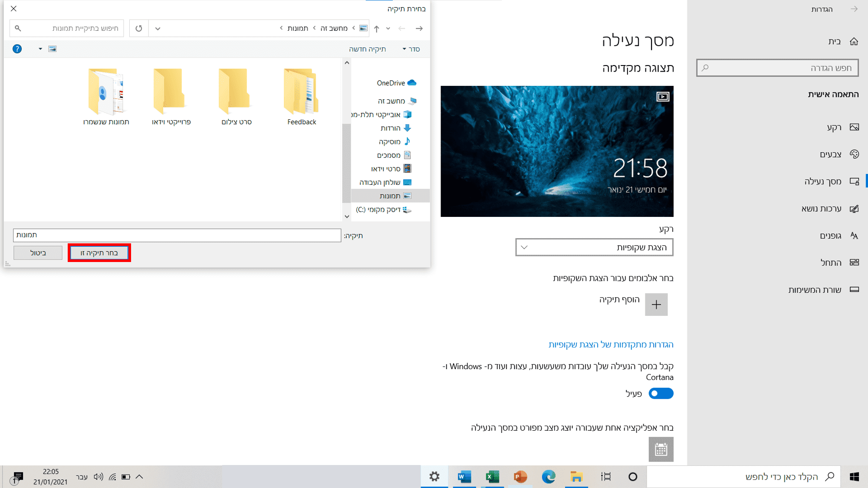Confirm with בחר תיקיה זו button
The width and height of the screenshot is (868, 488).
(99, 253)
